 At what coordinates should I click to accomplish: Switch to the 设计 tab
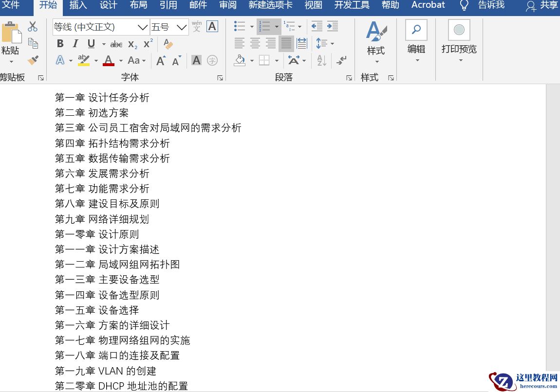click(x=108, y=5)
